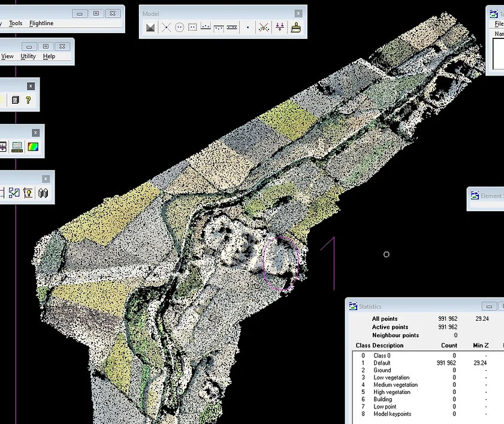The width and height of the screenshot is (504, 424).
Task: Close the Model toolbar
Action: [x=298, y=13]
